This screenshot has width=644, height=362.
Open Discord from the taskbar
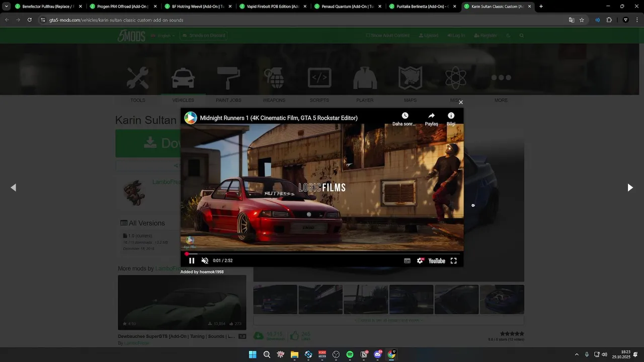pyautogui.click(x=378, y=354)
